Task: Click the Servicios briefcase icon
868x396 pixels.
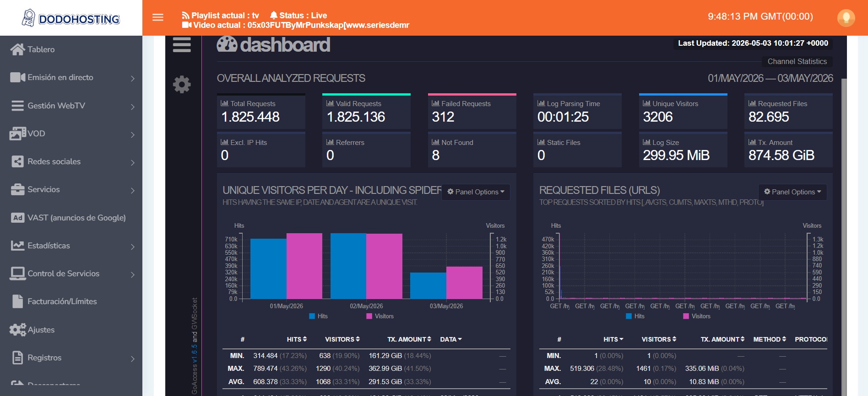Action: click(x=17, y=189)
